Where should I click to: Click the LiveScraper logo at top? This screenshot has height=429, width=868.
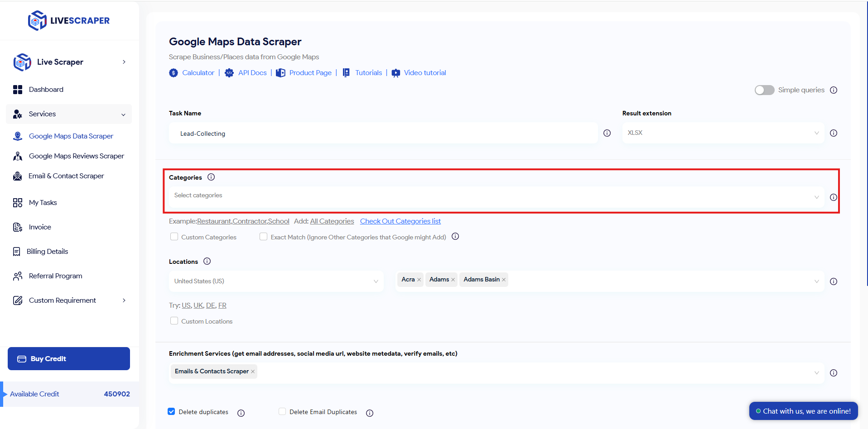(69, 20)
